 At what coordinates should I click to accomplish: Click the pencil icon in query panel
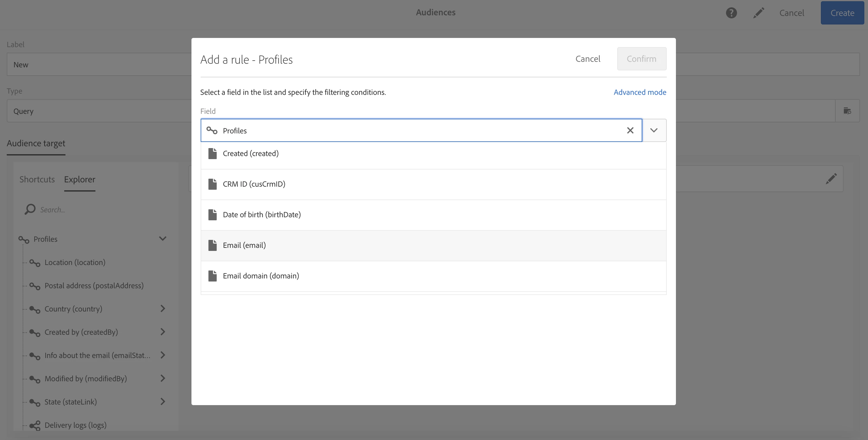click(x=831, y=179)
